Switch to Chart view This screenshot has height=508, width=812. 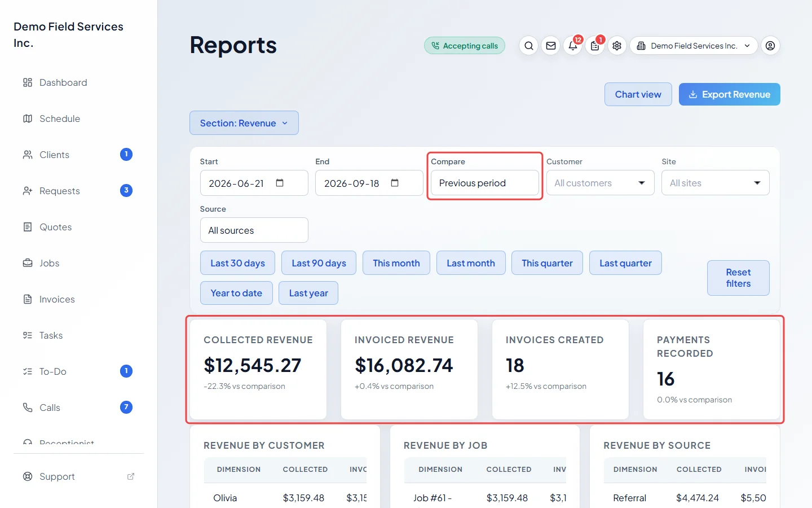638,94
